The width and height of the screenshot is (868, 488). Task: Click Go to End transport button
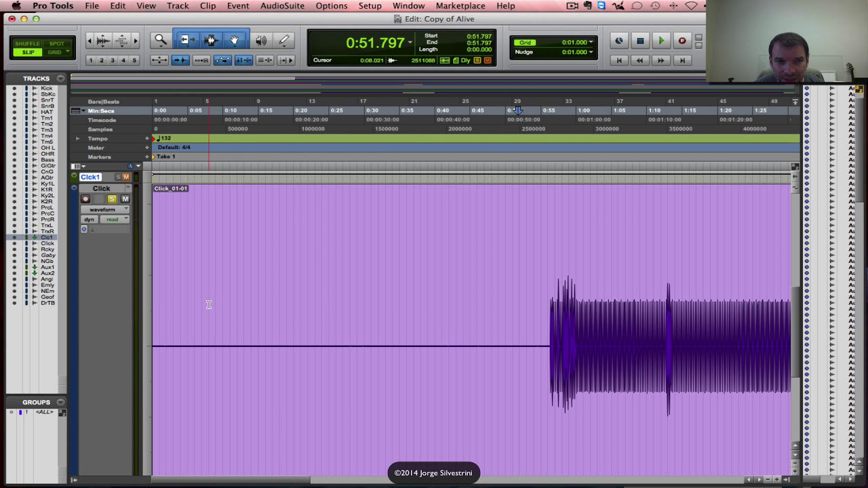tap(682, 60)
